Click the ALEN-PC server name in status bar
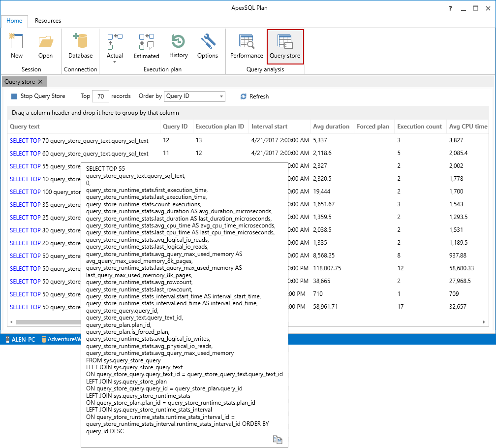This screenshot has width=496, height=448. click(24, 340)
